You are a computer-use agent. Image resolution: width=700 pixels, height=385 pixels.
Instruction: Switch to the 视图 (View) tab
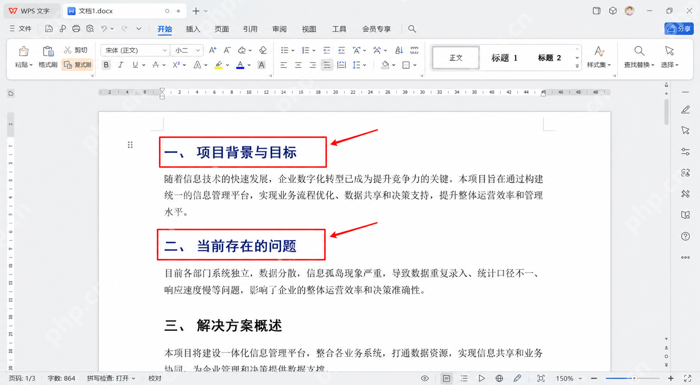[308, 29]
